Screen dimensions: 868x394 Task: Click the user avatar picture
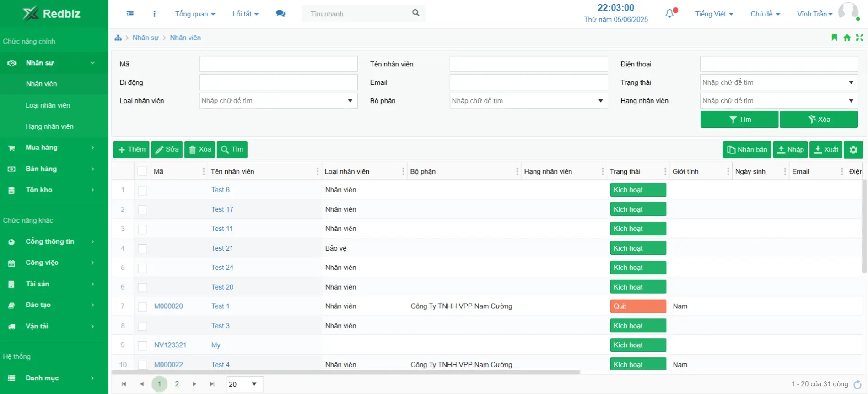(x=848, y=12)
